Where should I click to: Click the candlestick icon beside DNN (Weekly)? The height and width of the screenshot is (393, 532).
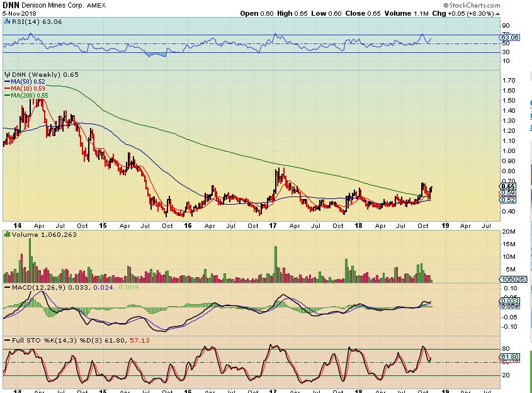[x=7, y=75]
